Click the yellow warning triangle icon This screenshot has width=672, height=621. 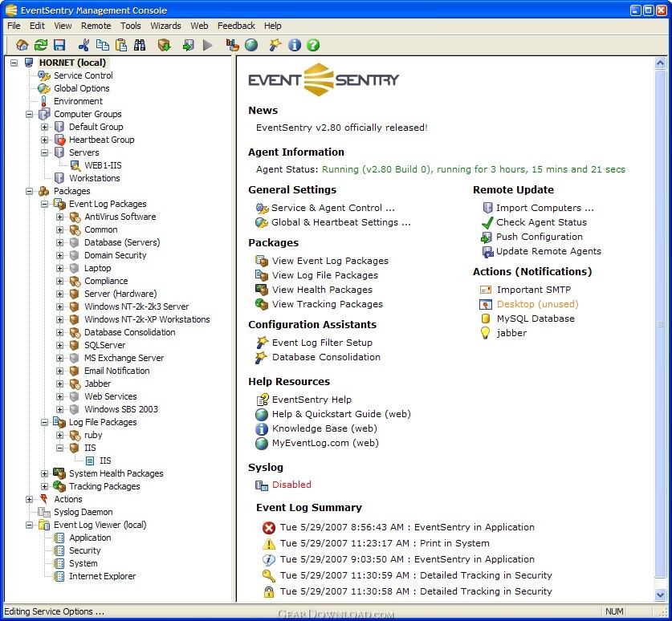pyautogui.click(x=269, y=543)
